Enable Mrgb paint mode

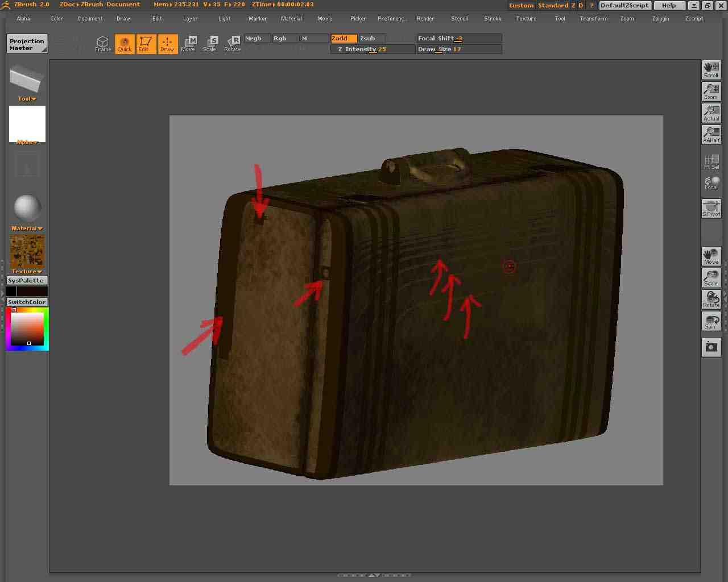[257, 39]
